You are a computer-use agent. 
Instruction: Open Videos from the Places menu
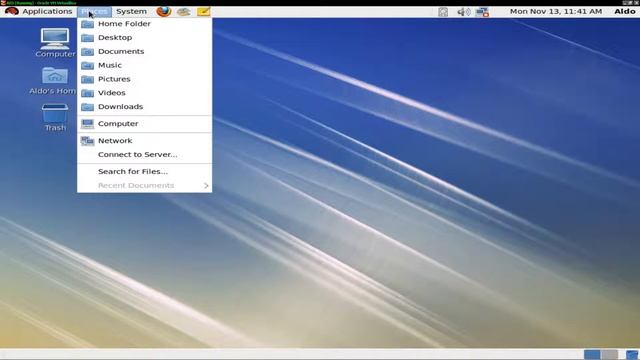pyautogui.click(x=144, y=93)
